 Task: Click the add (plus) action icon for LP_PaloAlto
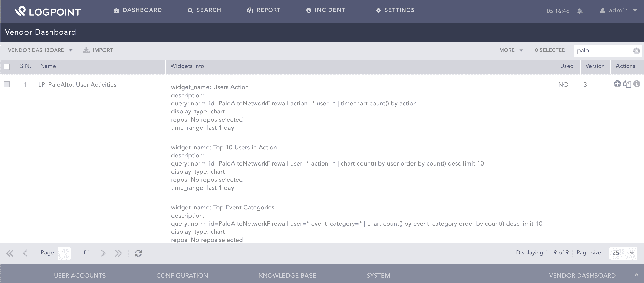click(x=617, y=84)
